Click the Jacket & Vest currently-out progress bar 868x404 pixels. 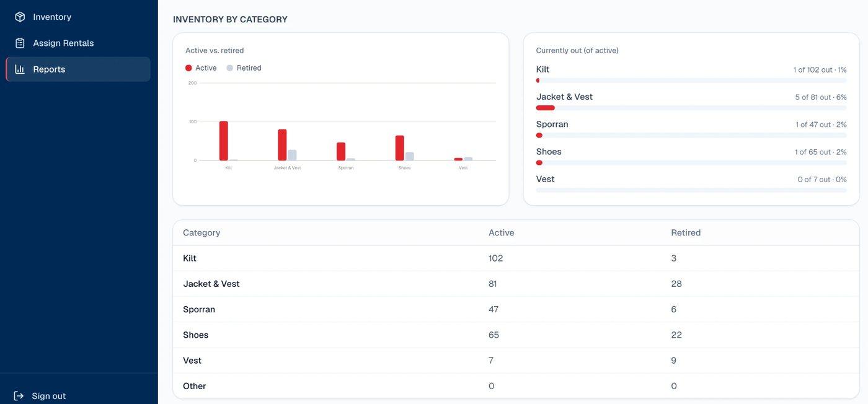point(691,108)
